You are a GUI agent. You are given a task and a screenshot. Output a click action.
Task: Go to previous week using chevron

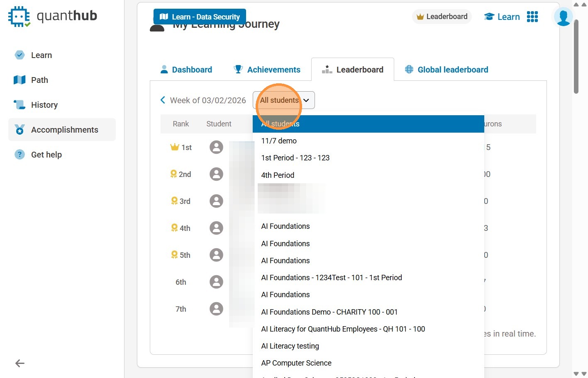(163, 100)
